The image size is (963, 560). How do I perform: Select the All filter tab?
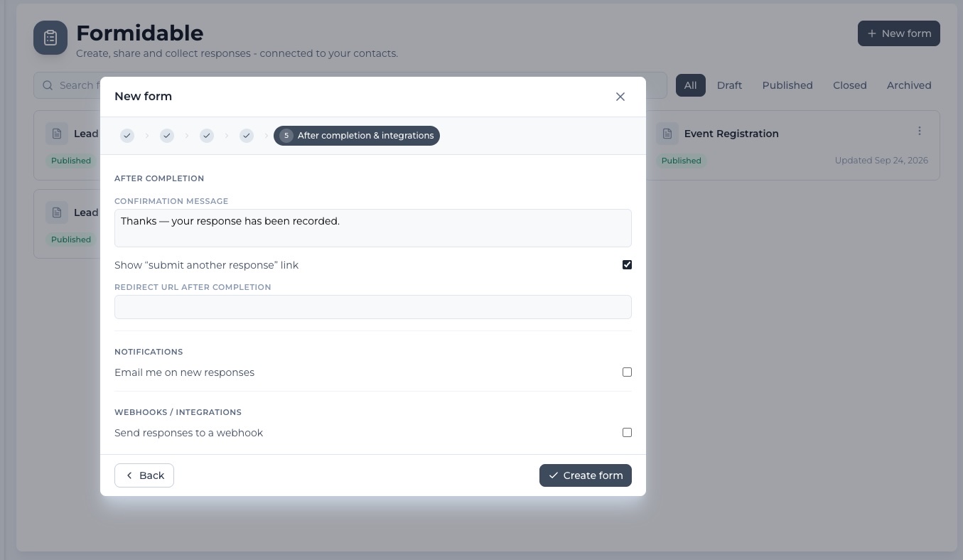coord(691,85)
